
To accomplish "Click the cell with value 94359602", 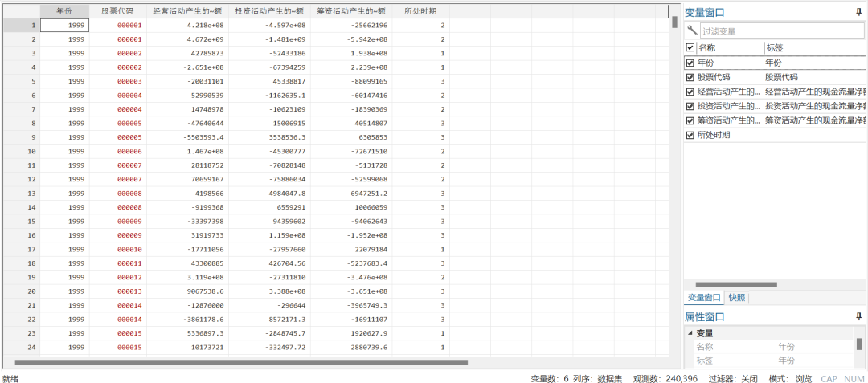I will point(269,222).
